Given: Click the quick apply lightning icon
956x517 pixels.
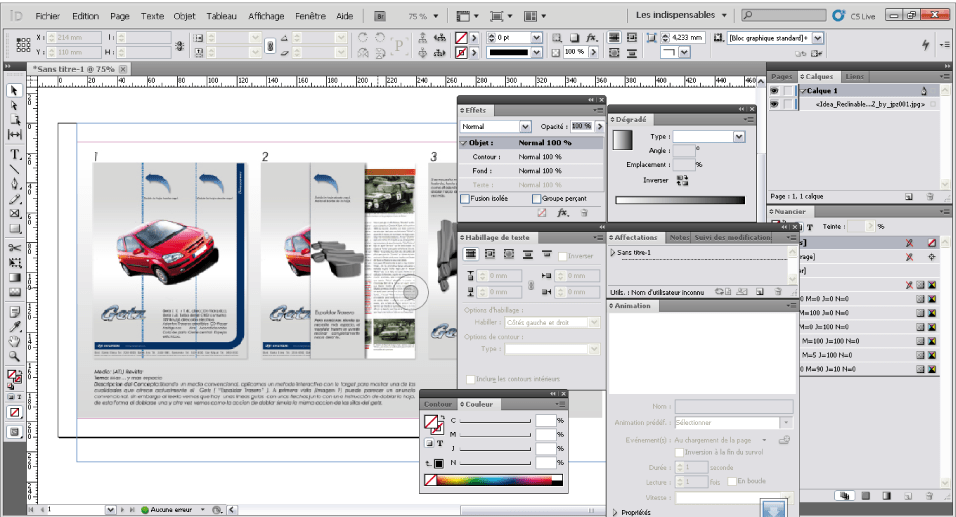Looking at the screenshot, I should point(926,45).
